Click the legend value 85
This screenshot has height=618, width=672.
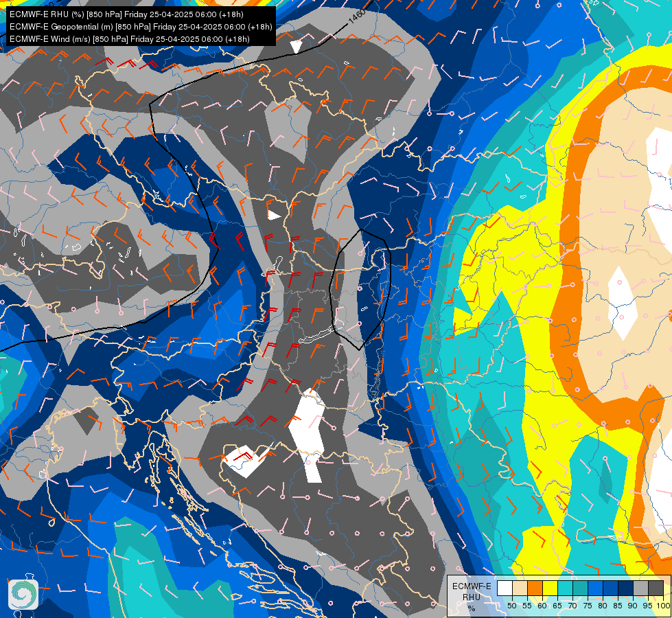coord(618,606)
